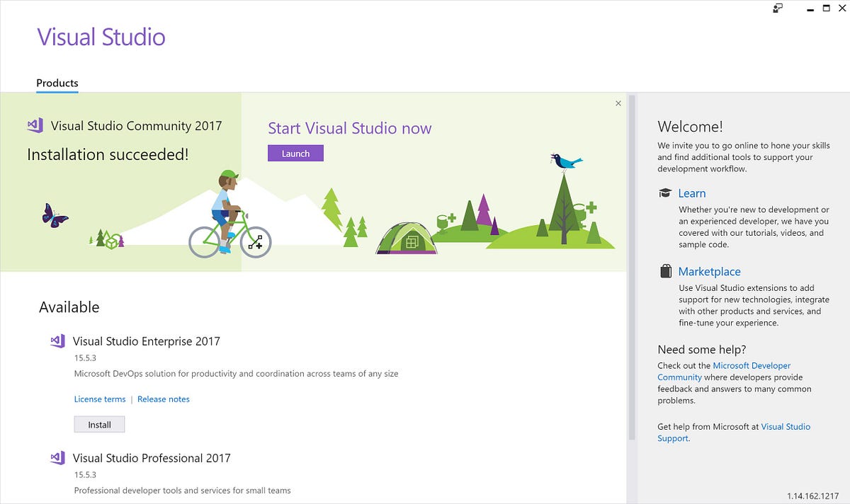Open the Marketplace link
Screen dimensions: 850x504
[710, 271]
